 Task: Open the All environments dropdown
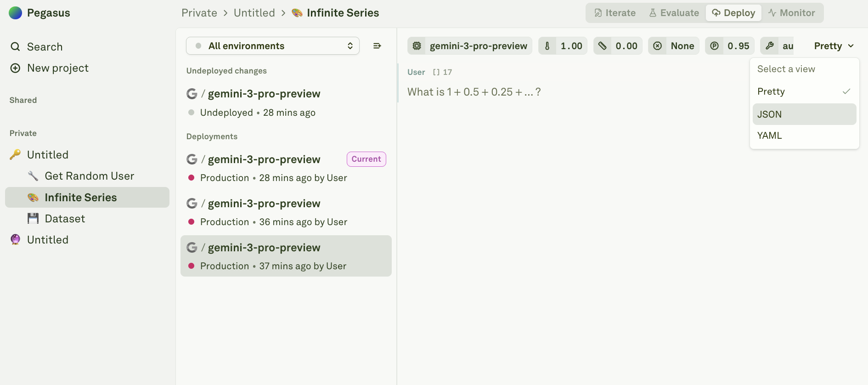point(273,46)
